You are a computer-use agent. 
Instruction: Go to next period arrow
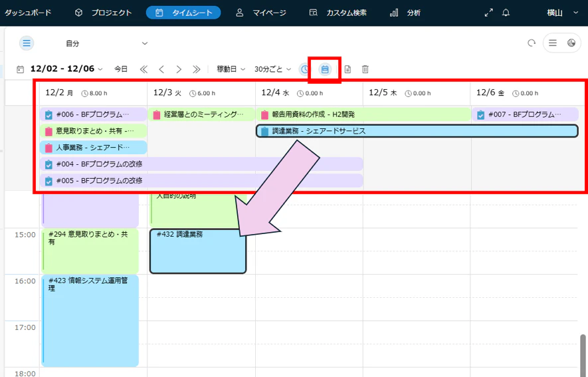pos(179,69)
